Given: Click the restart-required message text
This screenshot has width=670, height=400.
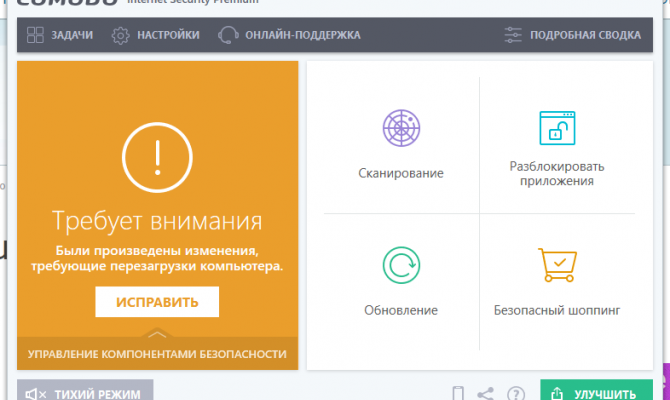Looking at the screenshot, I should pos(157,258).
